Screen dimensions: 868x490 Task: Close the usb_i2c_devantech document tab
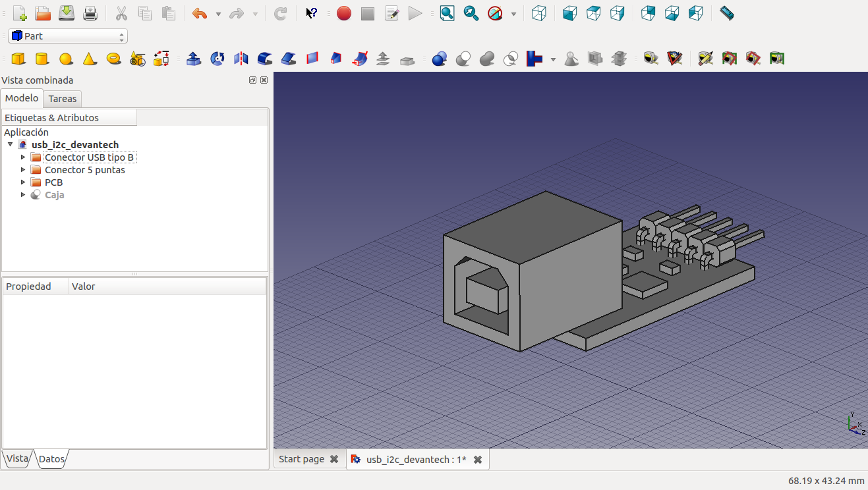pyautogui.click(x=478, y=459)
